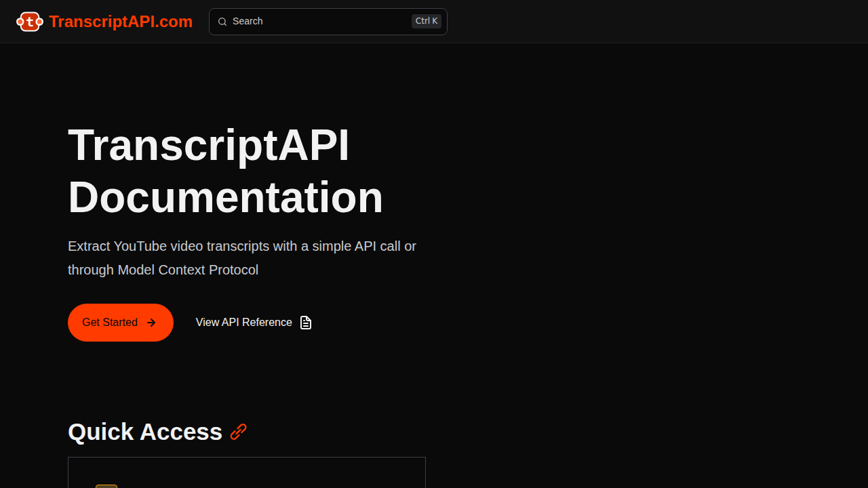
Task: Click the Get Started button
Action: point(121,323)
